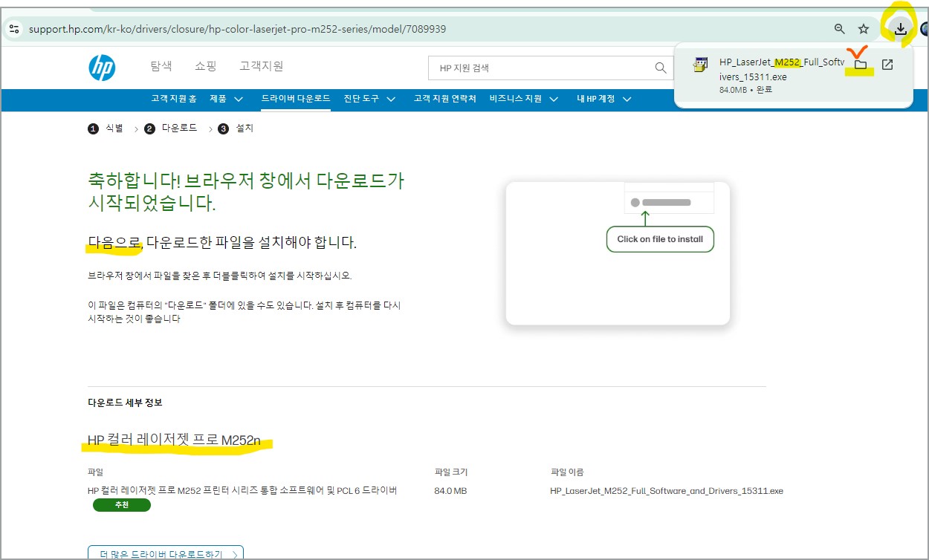Open the 고객지원 top menu
Viewport: 929px width, 560px height.
coord(262,66)
